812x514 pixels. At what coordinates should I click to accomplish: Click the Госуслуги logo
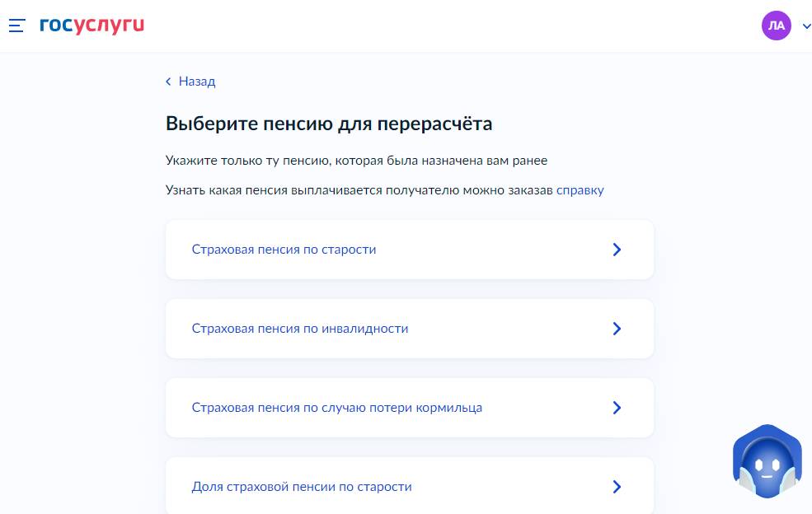pyautogui.click(x=92, y=26)
